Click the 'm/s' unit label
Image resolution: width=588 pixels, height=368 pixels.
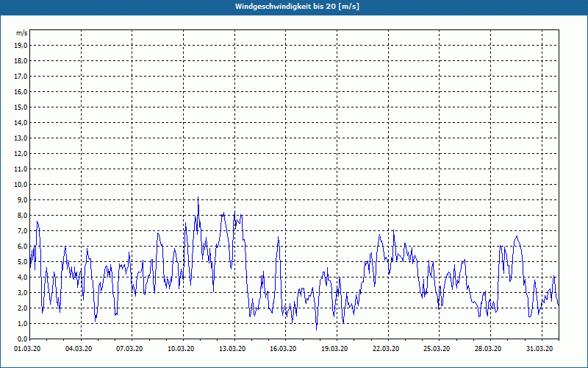(21, 33)
